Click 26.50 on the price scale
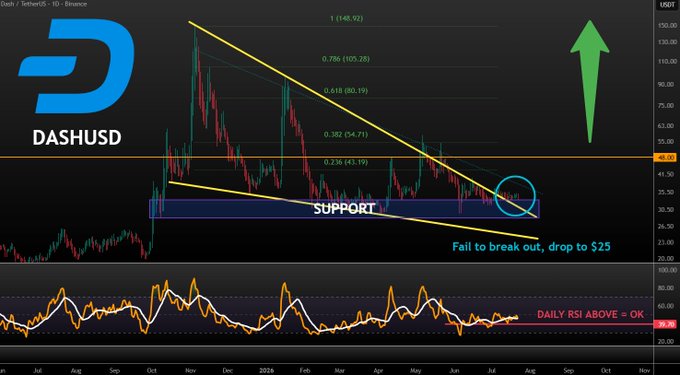 (667, 226)
